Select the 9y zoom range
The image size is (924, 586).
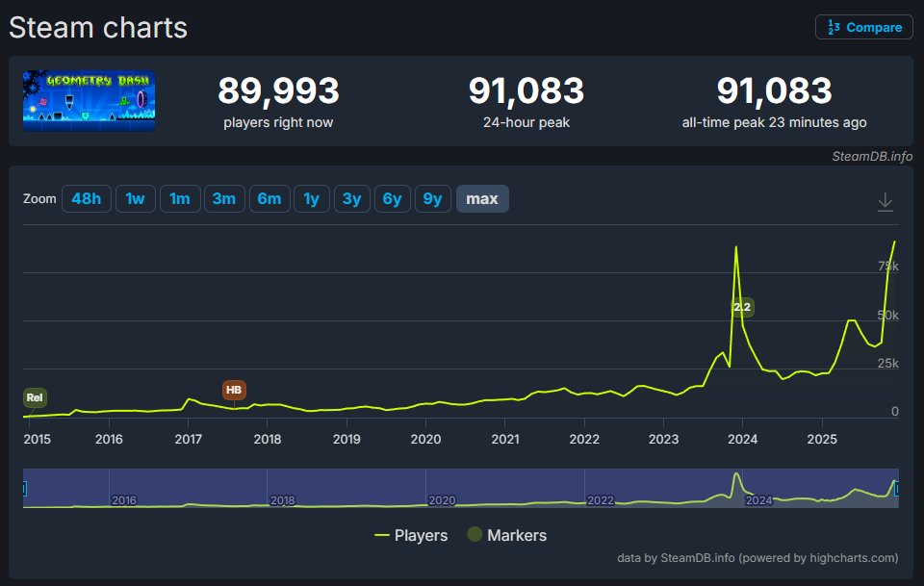(x=432, y=198)
